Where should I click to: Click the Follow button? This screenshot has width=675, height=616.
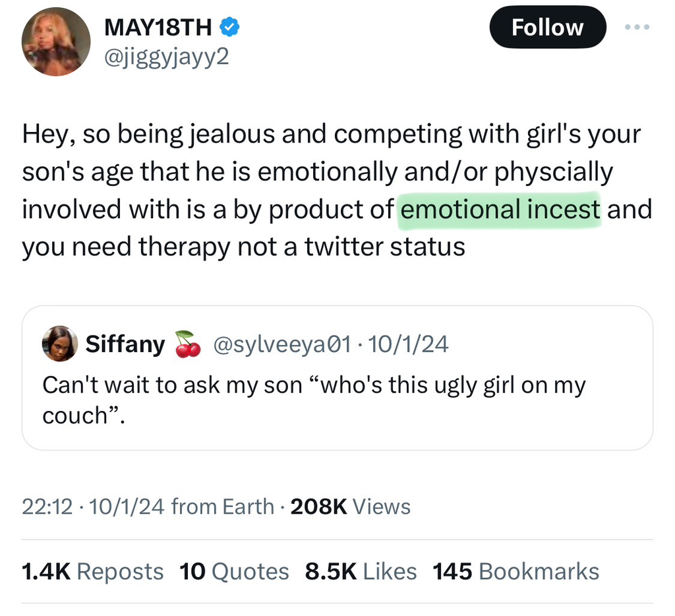pyautogui.click(x=548, y=27)
